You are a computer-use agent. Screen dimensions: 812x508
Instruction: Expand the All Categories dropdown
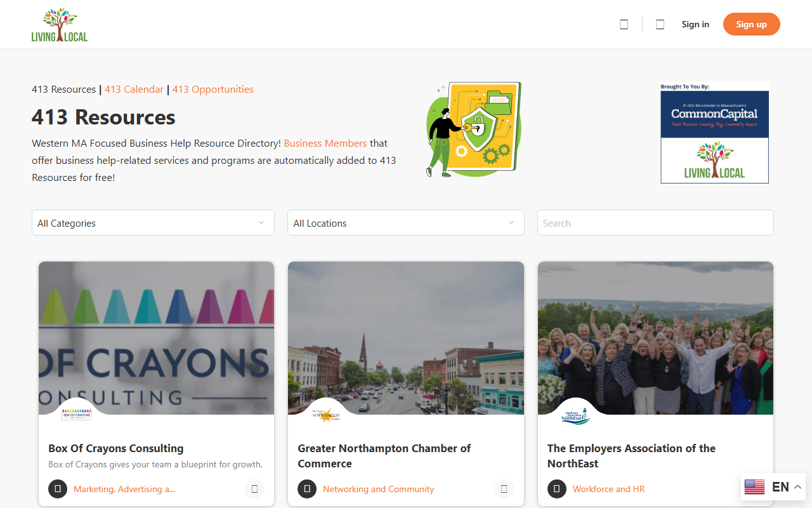point(153,223)
